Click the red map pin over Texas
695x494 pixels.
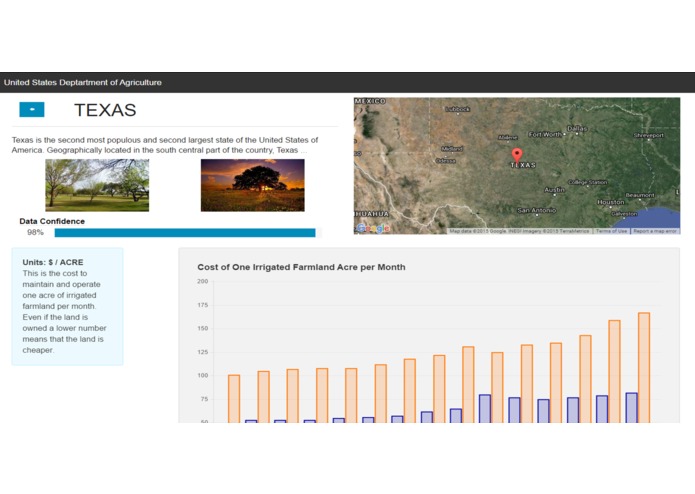517,156
